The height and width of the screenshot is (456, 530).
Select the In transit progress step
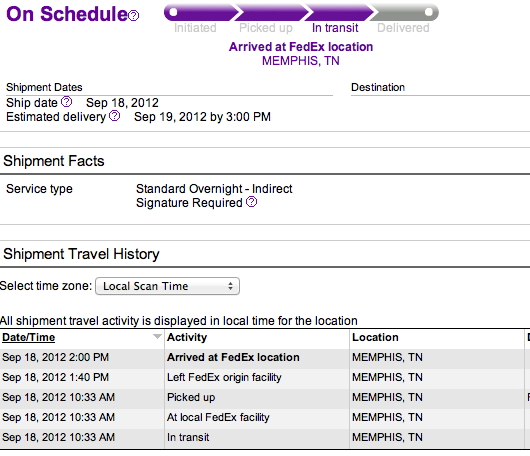[x=335, y=28]
